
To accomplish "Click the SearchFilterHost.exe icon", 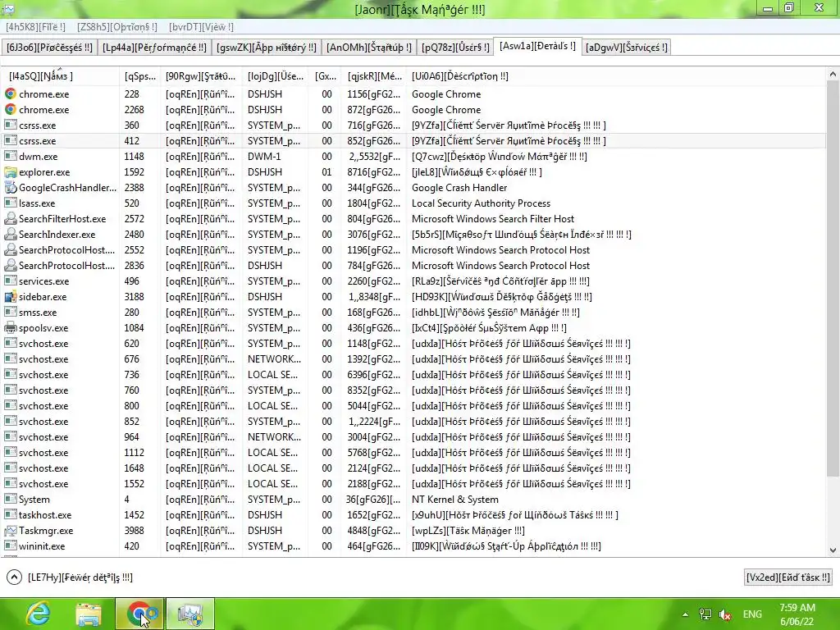I will pyautogui.click(x=10, y=218).
